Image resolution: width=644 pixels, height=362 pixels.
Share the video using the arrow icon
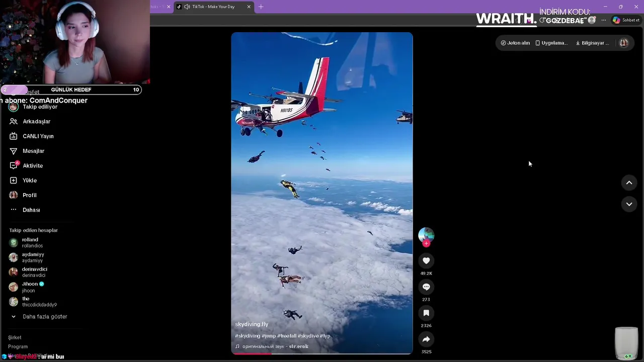(426, 339)
